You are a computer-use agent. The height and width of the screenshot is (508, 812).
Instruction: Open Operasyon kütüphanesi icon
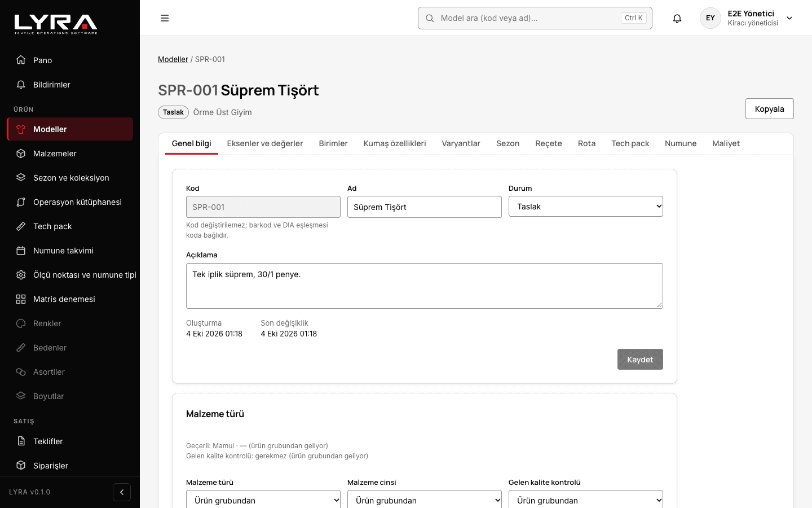(x=21, y=202)
